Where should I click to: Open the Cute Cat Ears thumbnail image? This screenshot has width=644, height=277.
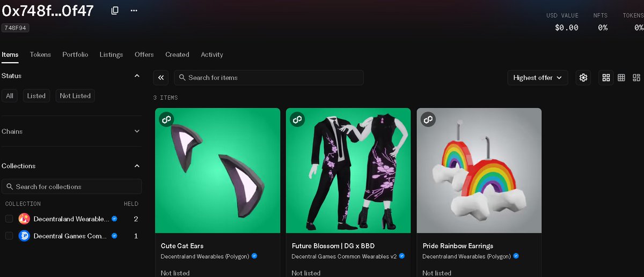(x=217, y=170)
